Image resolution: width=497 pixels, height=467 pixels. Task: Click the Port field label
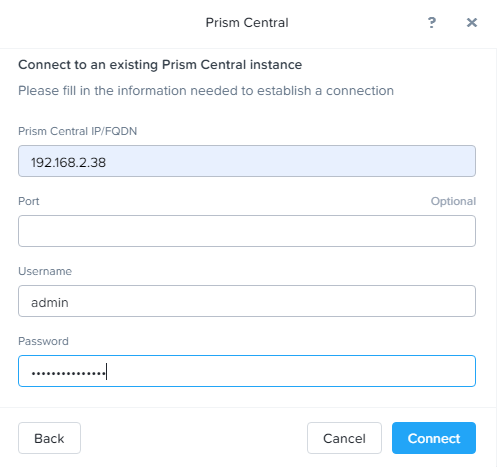[29, 201]
